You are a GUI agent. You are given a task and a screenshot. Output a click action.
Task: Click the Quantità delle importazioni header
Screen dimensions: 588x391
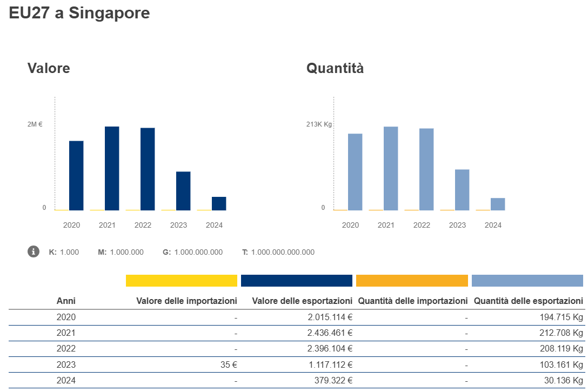(412, 301)
